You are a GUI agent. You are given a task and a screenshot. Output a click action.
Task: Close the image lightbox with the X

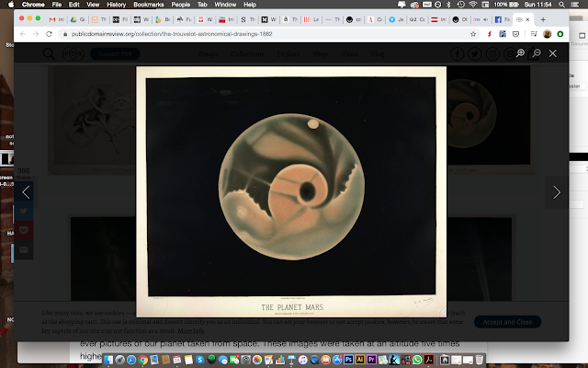click(553, 53)
